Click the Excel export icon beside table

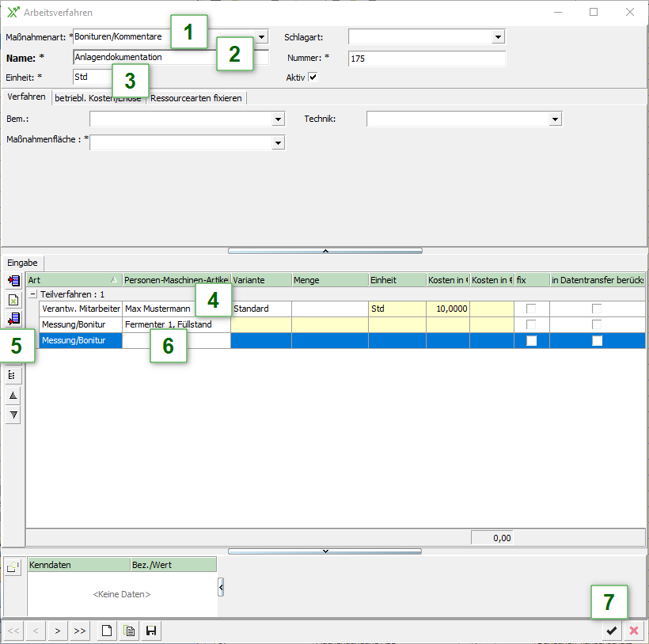13,300
